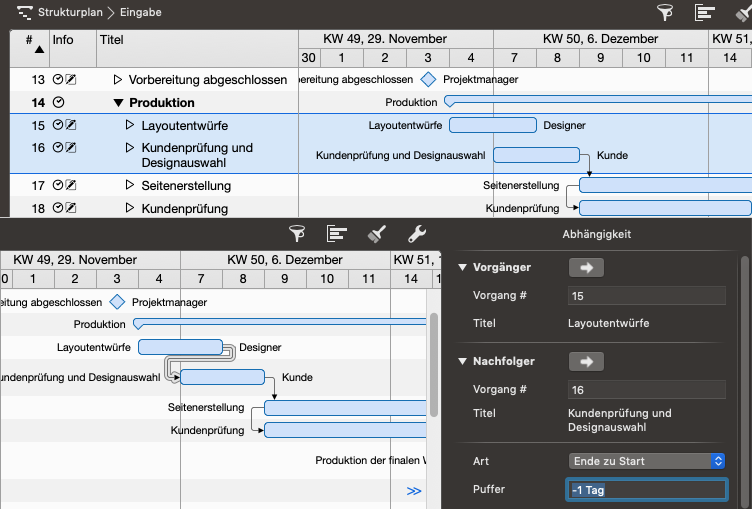Expand the Layoutentwürfe task in row 15
752x509 pixels.
coord(129,126)
